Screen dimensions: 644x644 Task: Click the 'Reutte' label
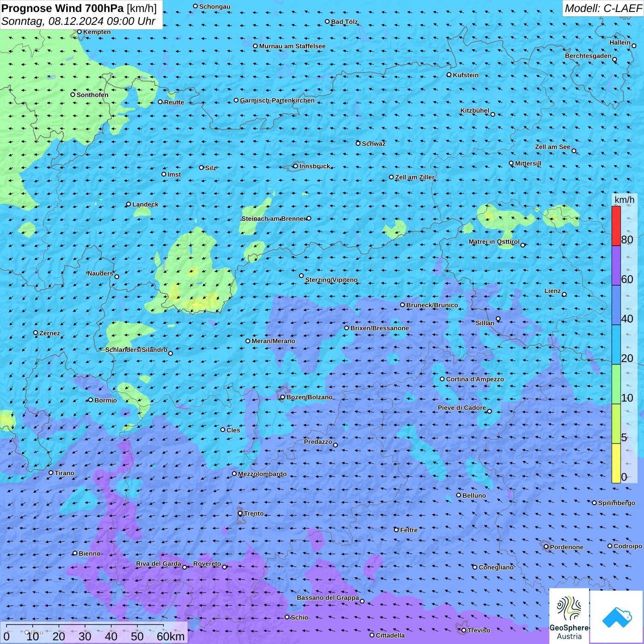[x=174, y=102]
